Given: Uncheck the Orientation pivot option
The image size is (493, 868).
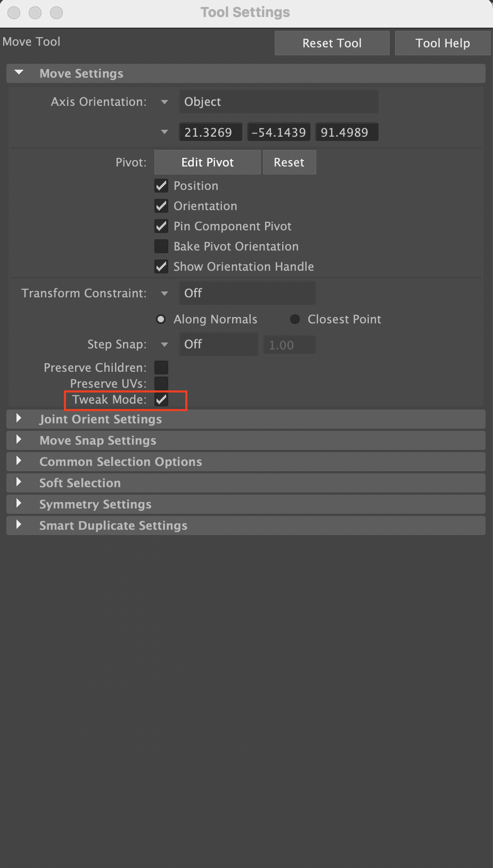Looking at the screenshot, I should 161,206.
